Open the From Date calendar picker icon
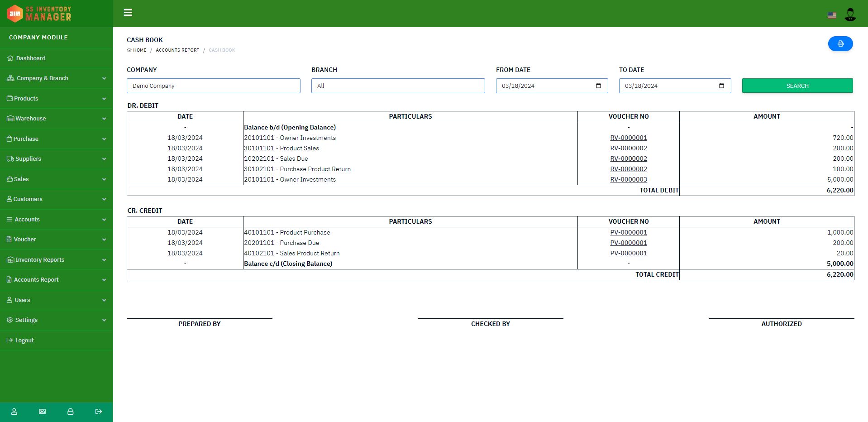868x422 pixels. point(598,86)
